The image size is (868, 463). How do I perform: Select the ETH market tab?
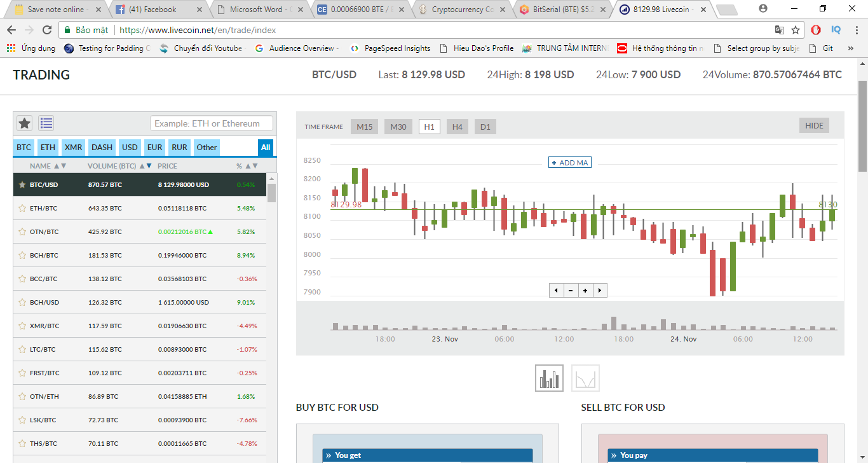click(x=48, y=148)
